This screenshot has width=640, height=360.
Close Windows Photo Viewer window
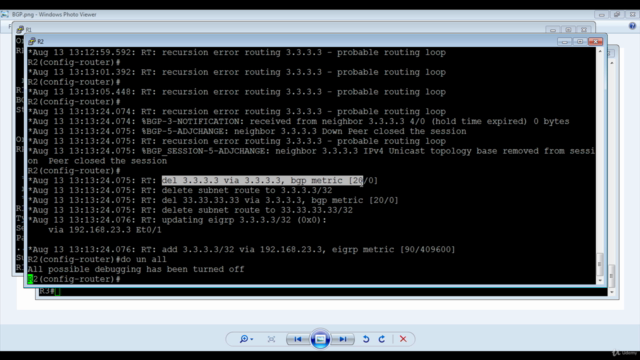pos(633,15)
